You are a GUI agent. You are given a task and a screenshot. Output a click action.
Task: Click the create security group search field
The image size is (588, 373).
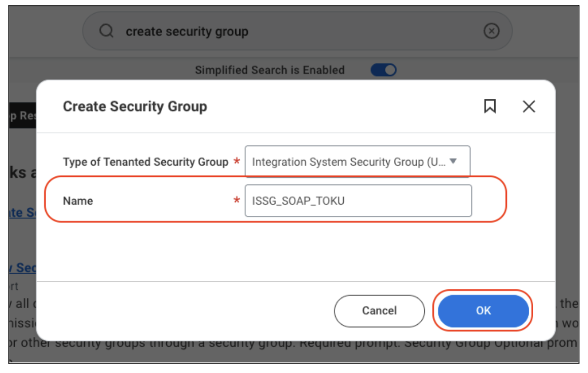[297, 31]
